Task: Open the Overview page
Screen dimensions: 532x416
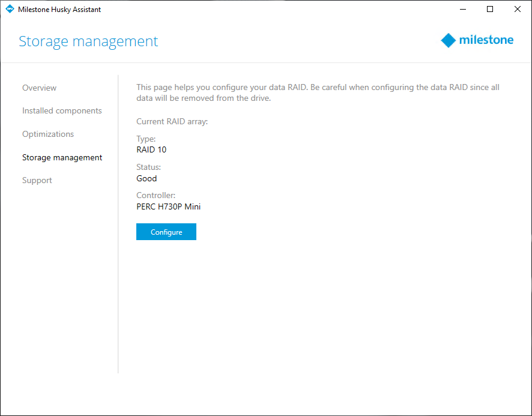Action: click(x=39, y=88)
